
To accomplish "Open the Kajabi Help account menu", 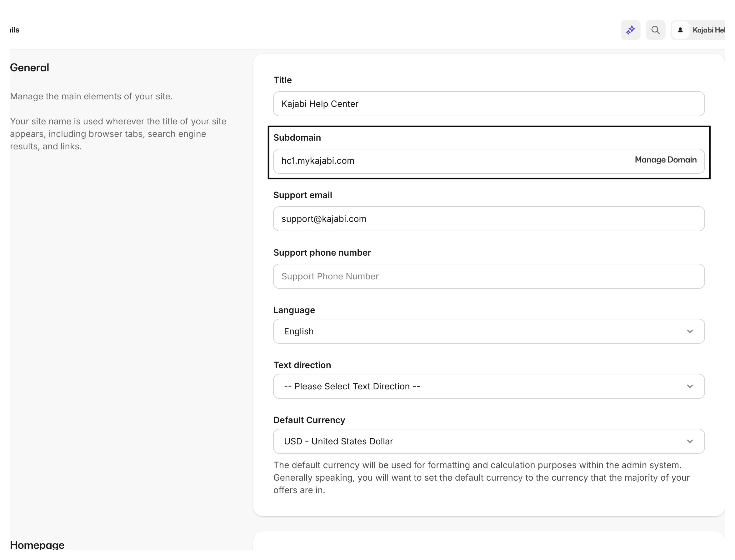I will (708, 30).
